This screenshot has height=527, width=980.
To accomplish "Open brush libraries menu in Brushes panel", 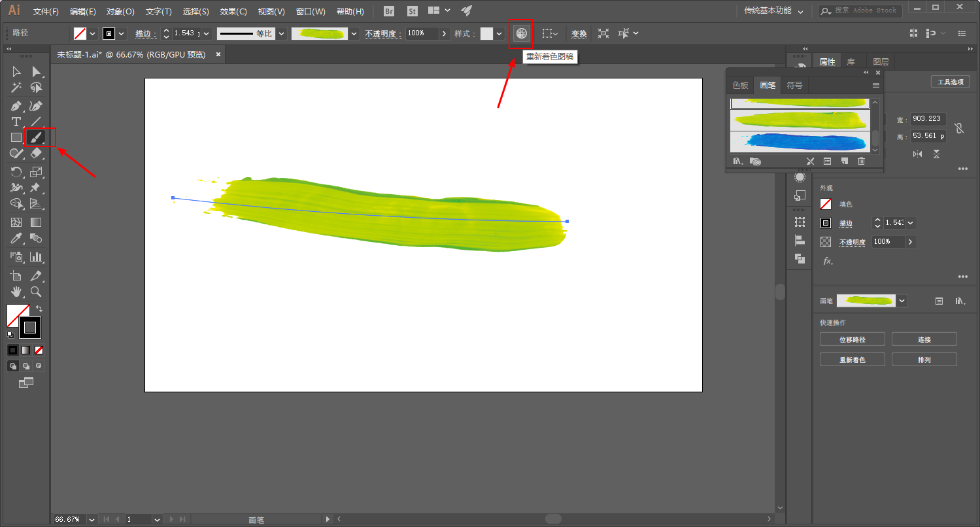I will tap(737, 161).
